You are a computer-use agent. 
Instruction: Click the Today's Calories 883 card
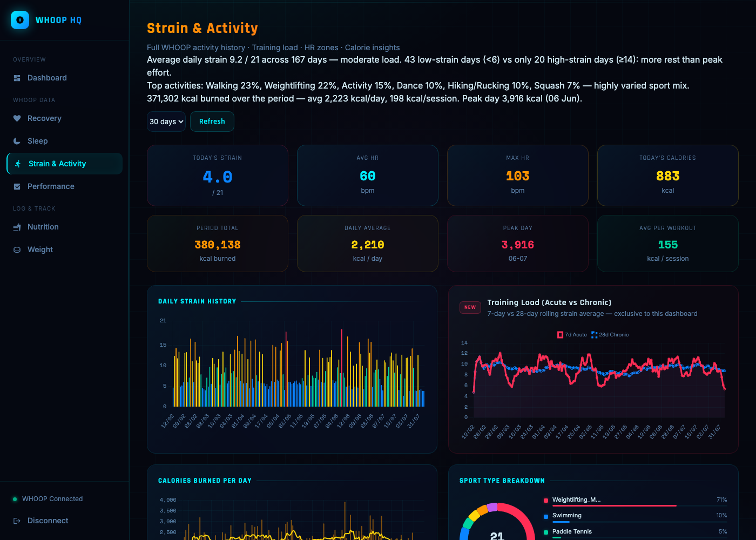[668, 175]
